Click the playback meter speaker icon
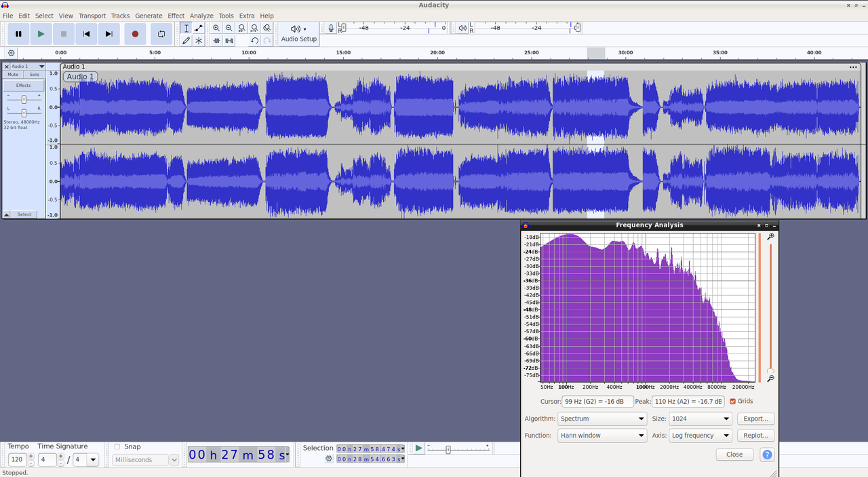 click(x=462, y=28)
